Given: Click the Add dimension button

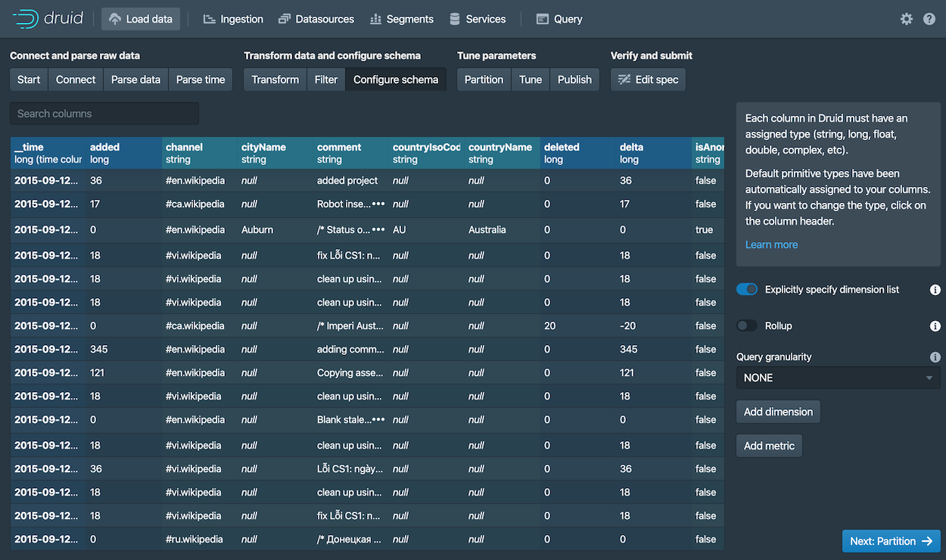Looking at the screenshot, I should (778, 412).
